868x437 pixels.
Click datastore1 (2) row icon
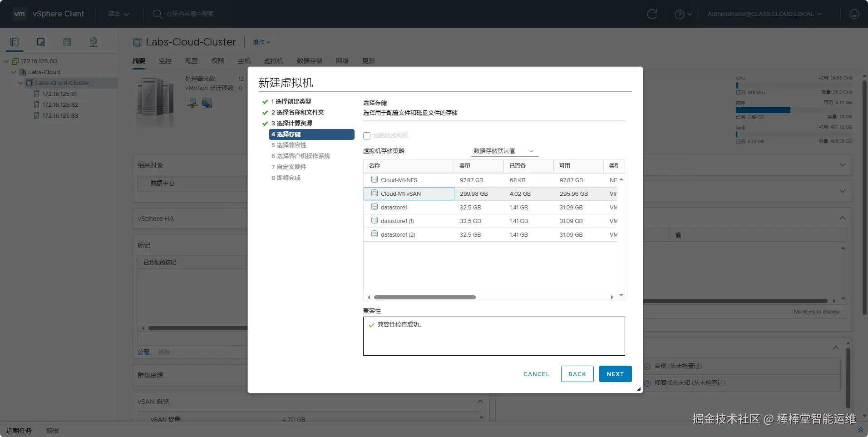(375, 234)
